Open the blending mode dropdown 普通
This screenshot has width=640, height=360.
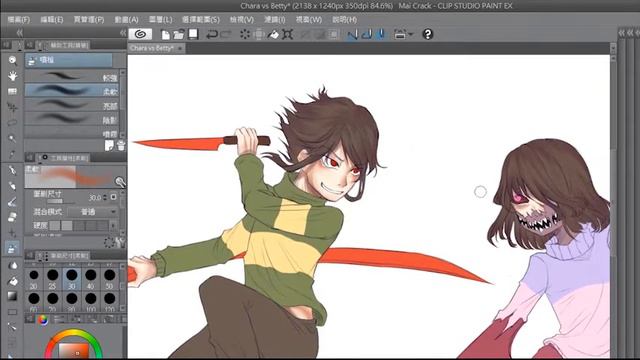click(92, 212)
